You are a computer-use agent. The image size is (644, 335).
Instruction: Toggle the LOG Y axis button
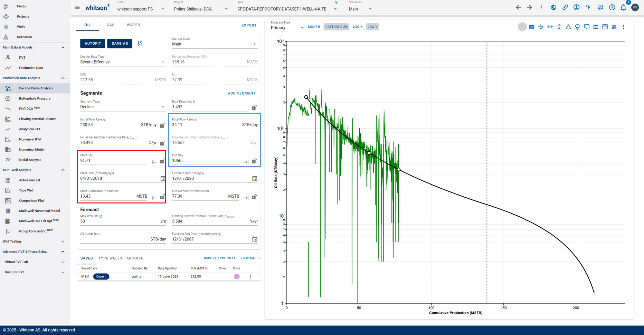372,27
